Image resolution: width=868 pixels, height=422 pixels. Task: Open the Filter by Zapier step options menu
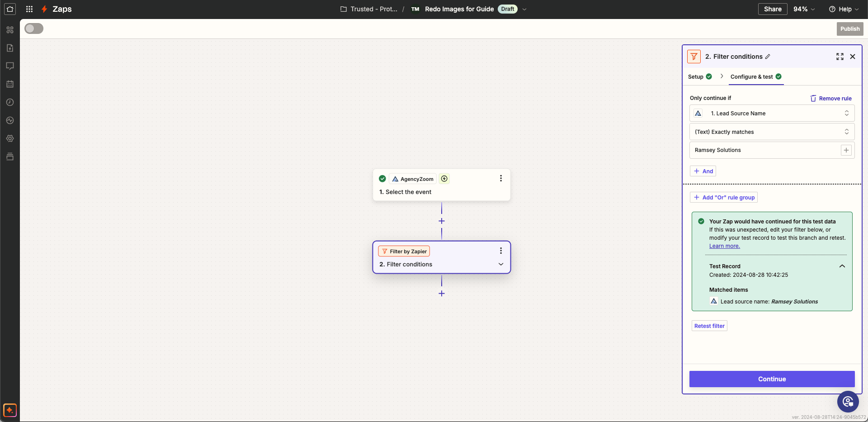point(500,251)
